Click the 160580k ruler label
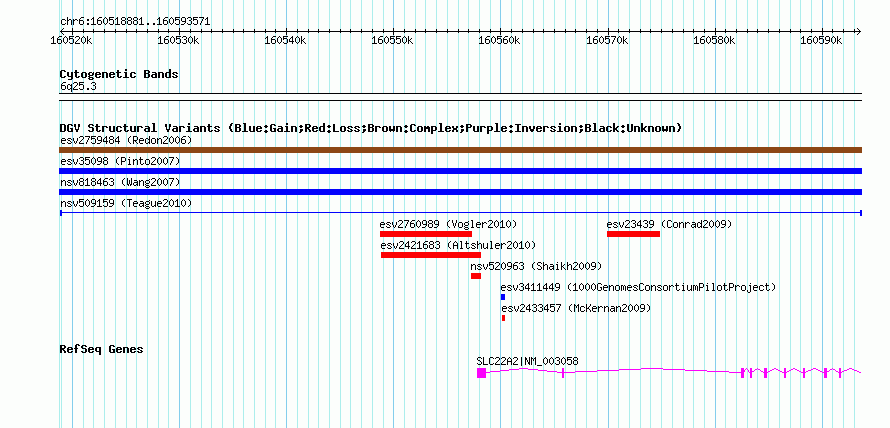Viewport: 890px width, 428px height. coord(715,41)
